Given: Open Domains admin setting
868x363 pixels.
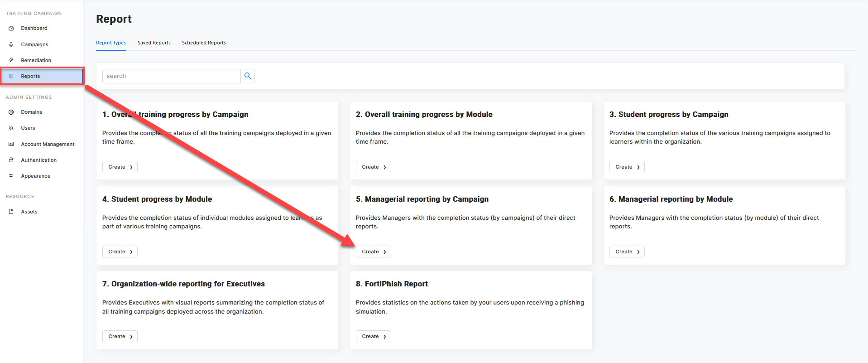Looking at the screenshot, I should 31,112.
